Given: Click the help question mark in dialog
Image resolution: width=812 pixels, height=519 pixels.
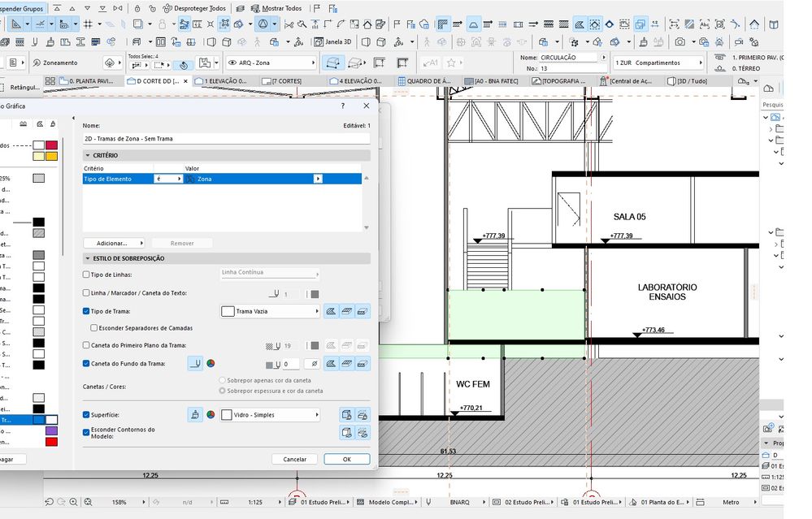Looking at the screenshot, I should point(343,106).
